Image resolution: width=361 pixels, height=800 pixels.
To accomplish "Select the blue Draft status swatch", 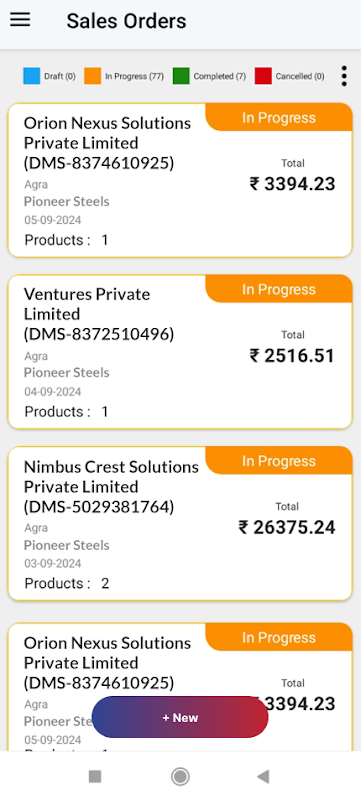I will click(x=32, y=76).
